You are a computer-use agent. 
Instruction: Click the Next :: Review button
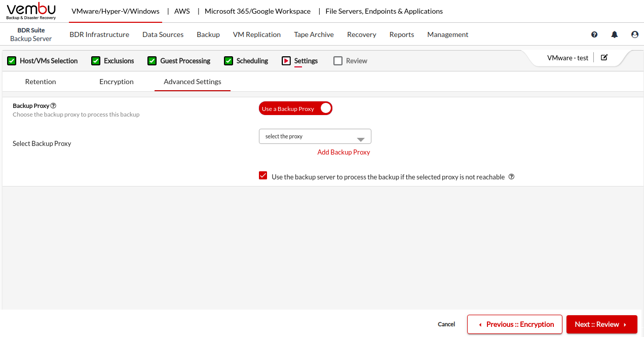(601, 324)
